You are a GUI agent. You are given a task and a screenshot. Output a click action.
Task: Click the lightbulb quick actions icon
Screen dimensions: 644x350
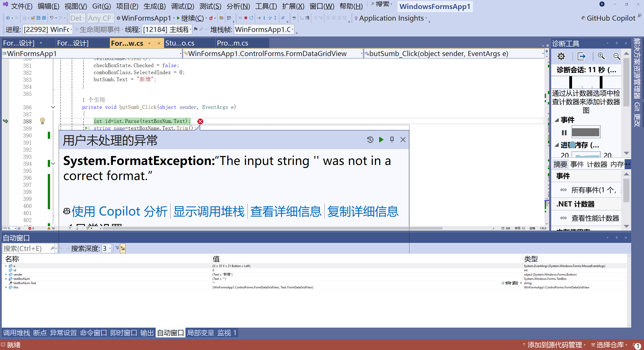coord(43,121)
